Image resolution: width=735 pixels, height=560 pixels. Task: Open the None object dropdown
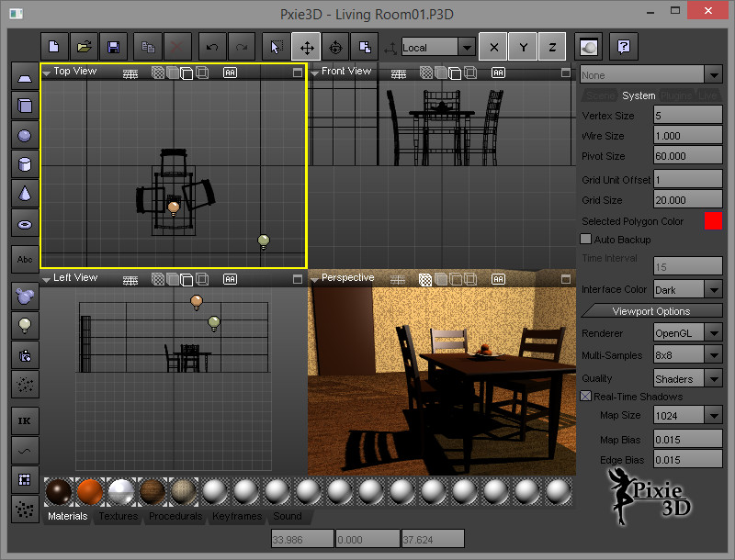point(714,75)
